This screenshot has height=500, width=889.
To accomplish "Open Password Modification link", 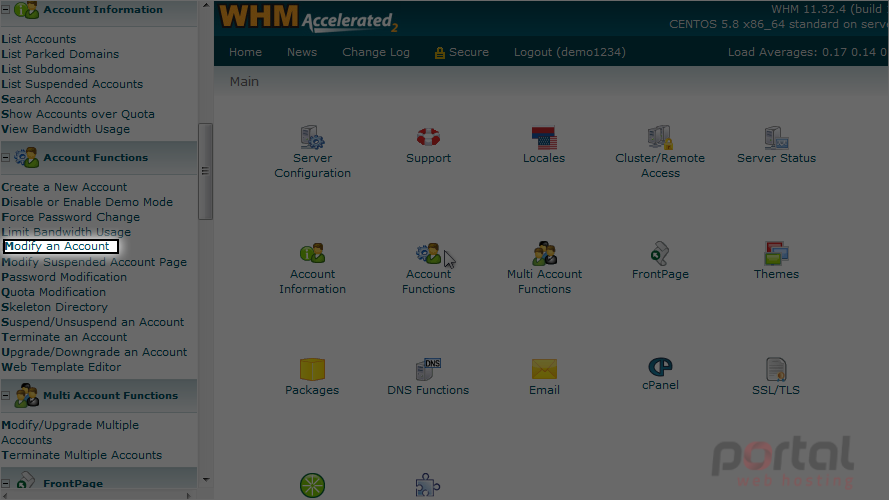I will (64, 277).
